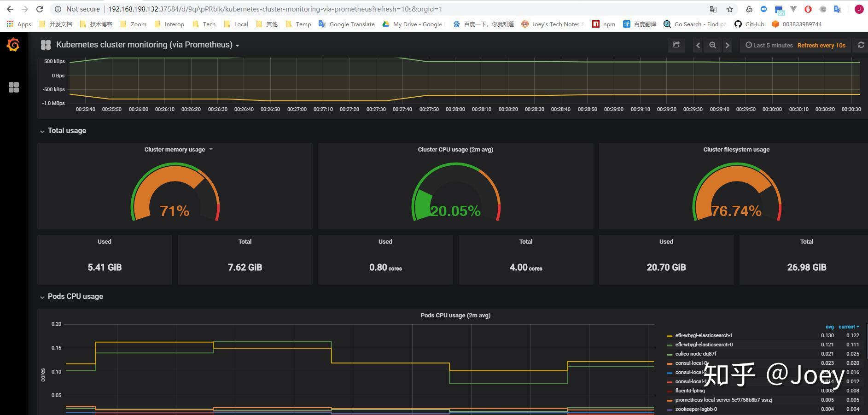Click the Refresh every 10s setting
The width and height of the screenshot is (868, 415).
tap(821, 45)
